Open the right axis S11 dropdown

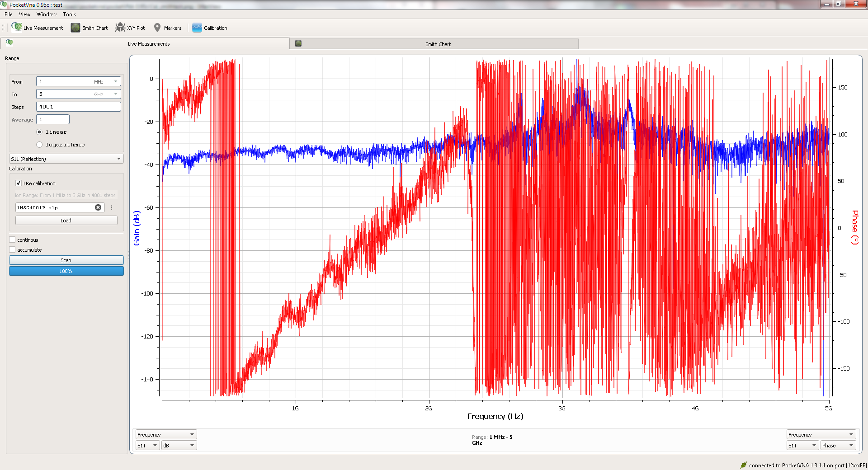(803, 445)
